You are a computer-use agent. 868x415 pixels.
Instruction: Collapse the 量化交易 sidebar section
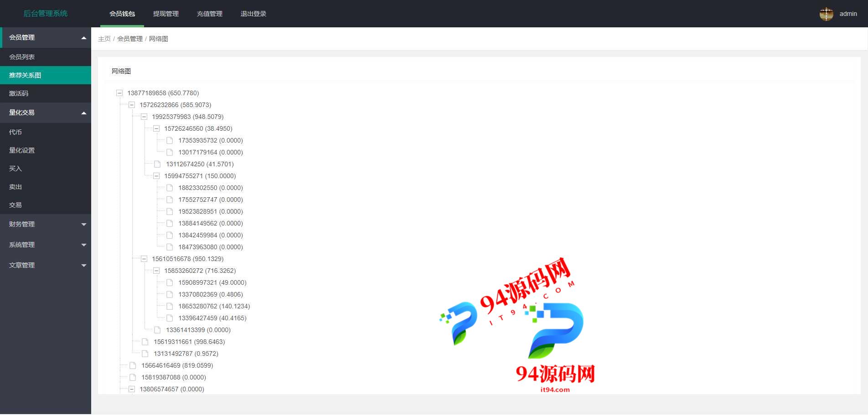(x=46, y=113)
